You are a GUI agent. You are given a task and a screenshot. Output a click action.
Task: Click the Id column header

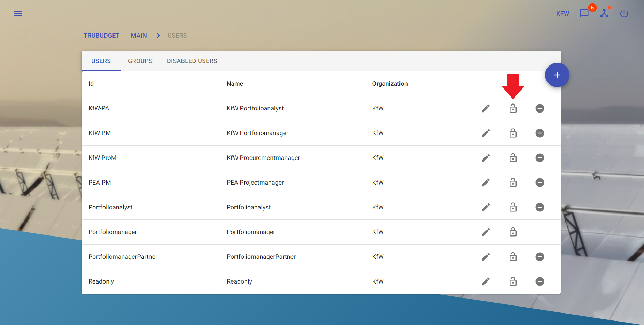(x=91, y=84)
